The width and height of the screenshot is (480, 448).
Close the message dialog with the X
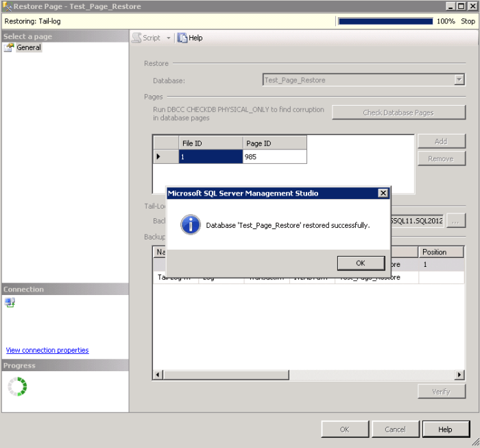383,193
